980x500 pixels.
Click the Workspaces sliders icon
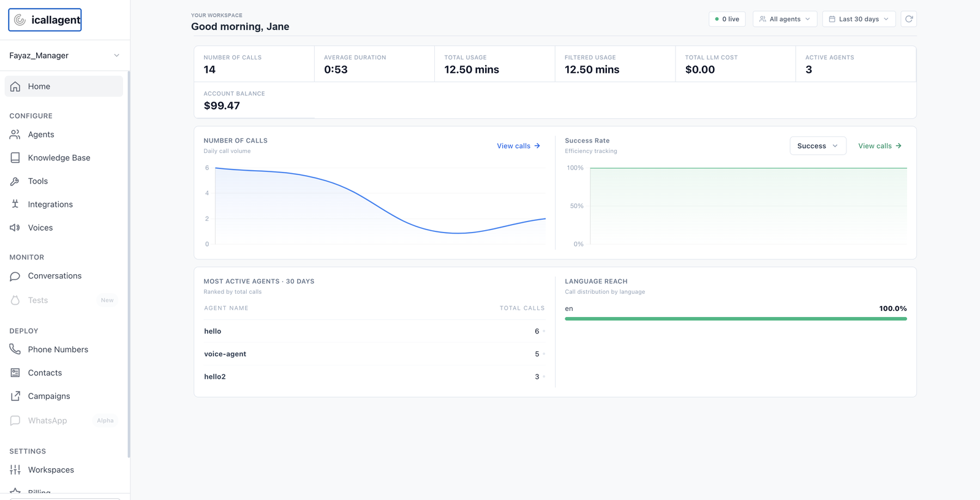click(x=15, y=470)
